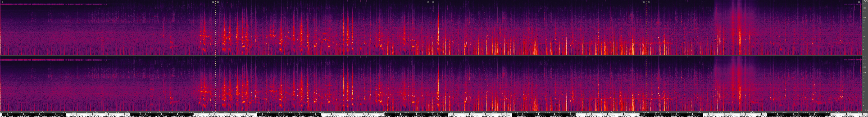The image size is (868, 117).
Task: Click the dotted boundary between second and third clips
Action: pyautogui.click(x=431, y=31)
